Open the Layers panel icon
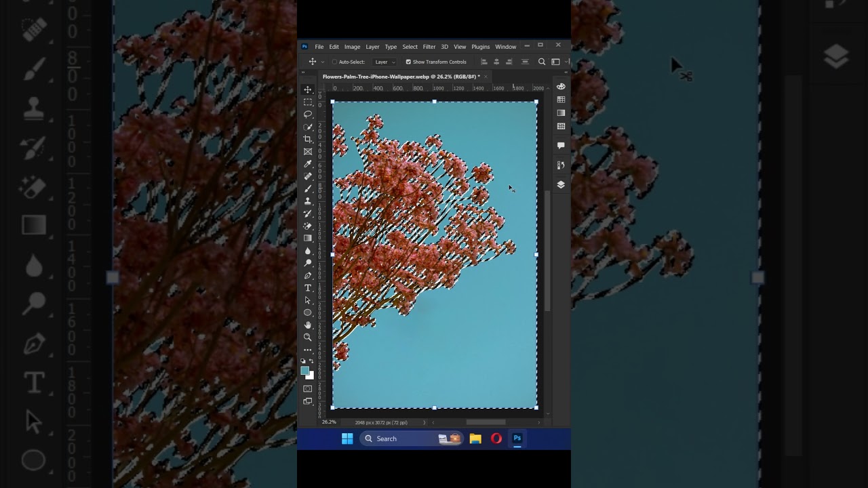This screenshot has width=868, height=488. point(561,184)
